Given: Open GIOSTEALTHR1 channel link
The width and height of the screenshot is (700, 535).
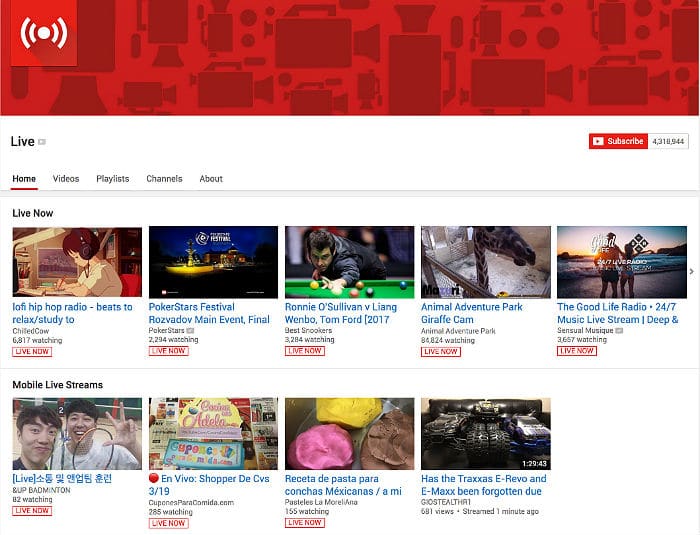Looking at the screenshot, I should tap(446, 502).
